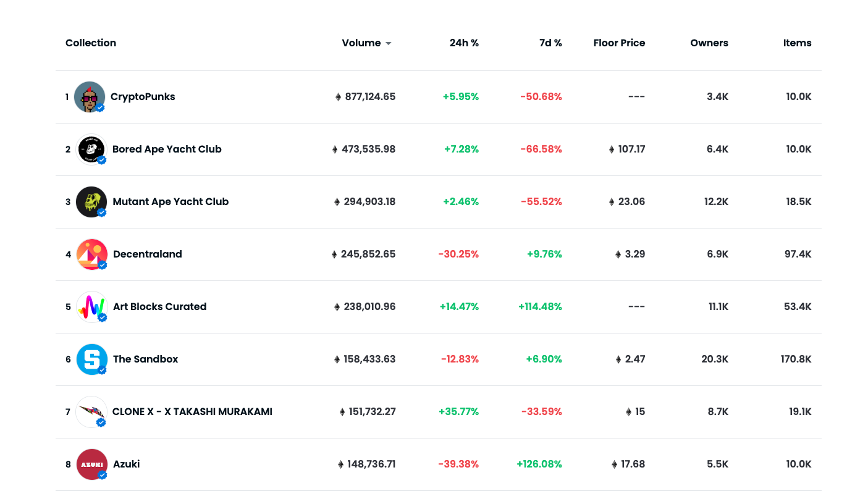Image resolution: width=868 pixels, height=499 pixels.
Task: Open the CLONE X collection avatar
Action: (x=91, y=412)
